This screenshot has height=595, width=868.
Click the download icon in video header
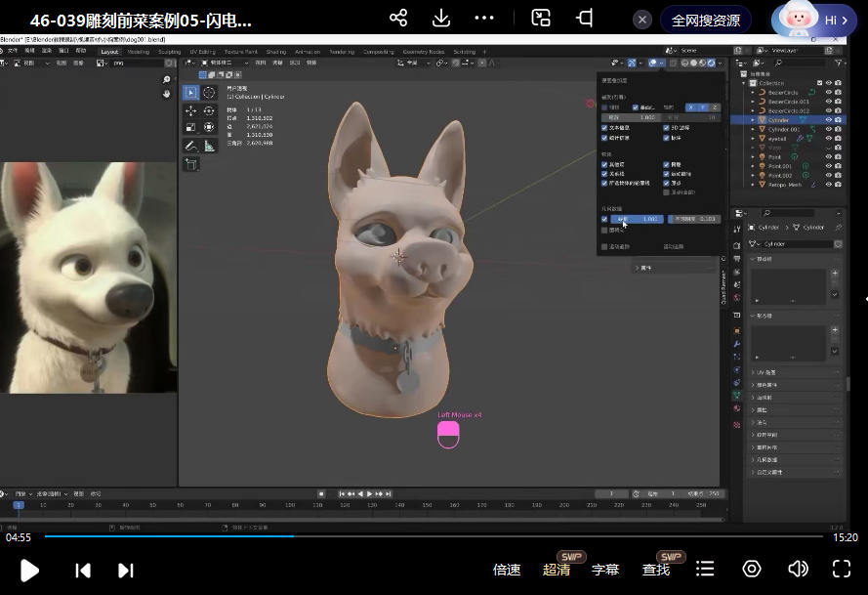[x=441, y=19]
